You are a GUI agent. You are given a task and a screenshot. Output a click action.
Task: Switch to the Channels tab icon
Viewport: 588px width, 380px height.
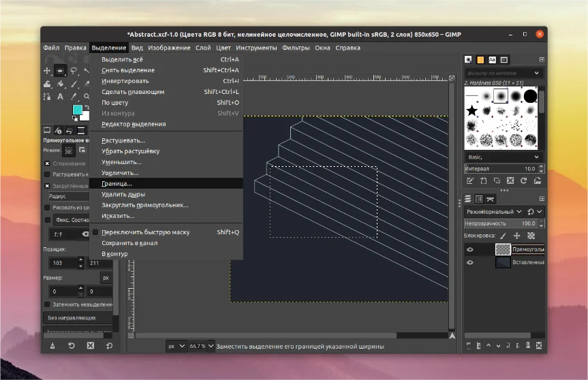coord(480,199)
